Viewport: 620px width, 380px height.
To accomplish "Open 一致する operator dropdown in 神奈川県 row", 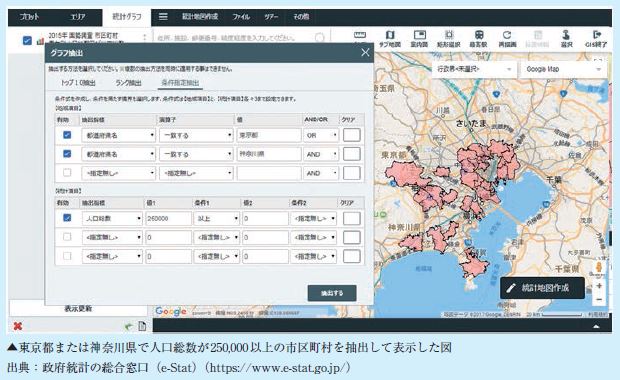I will (x=196, y=154).
